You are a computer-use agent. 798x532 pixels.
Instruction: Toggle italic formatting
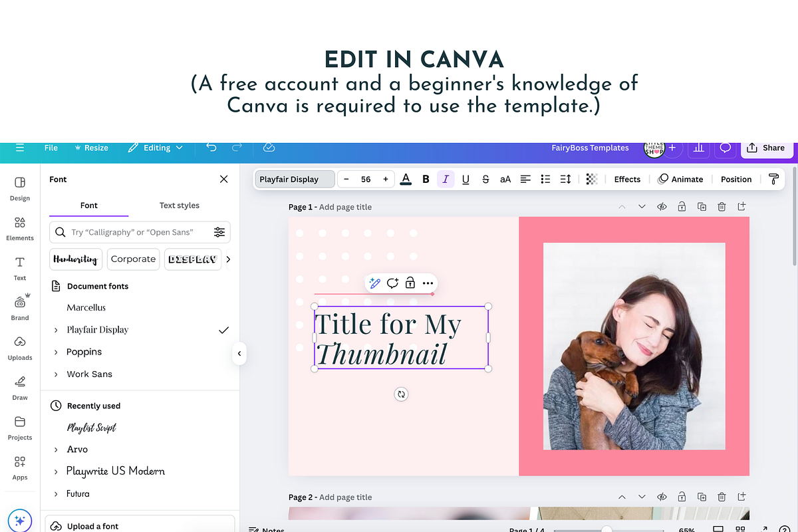pos(446,179)
